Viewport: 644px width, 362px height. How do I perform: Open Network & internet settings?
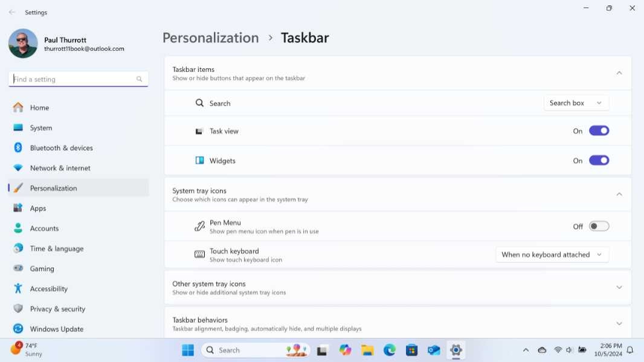[x=78, y=168]
